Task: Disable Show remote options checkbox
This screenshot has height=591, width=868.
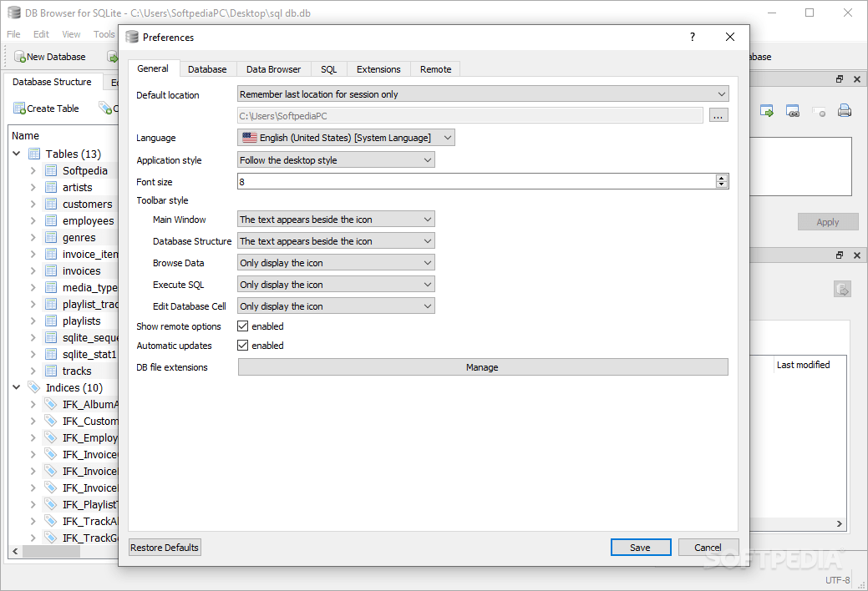Action: (242, 326)
